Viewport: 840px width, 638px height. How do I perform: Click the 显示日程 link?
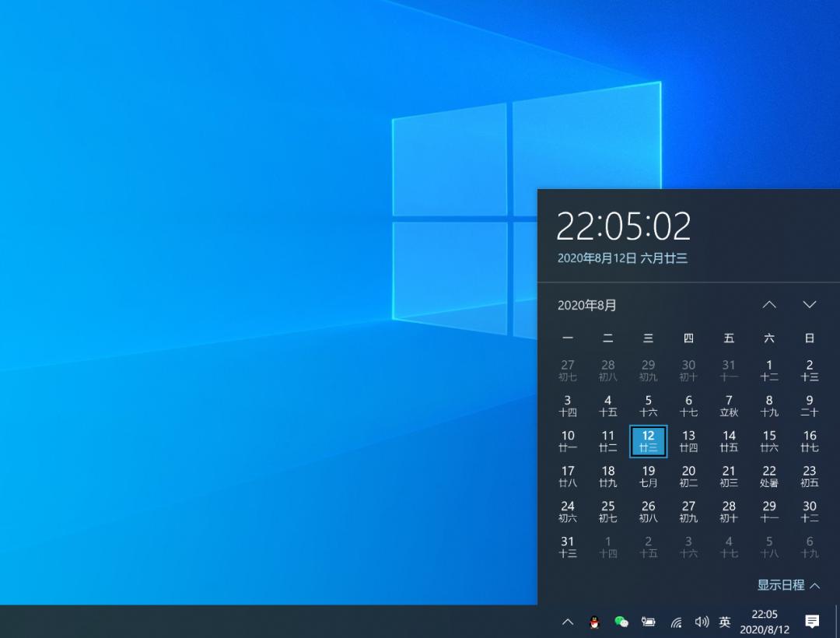(x=780, y=585)
